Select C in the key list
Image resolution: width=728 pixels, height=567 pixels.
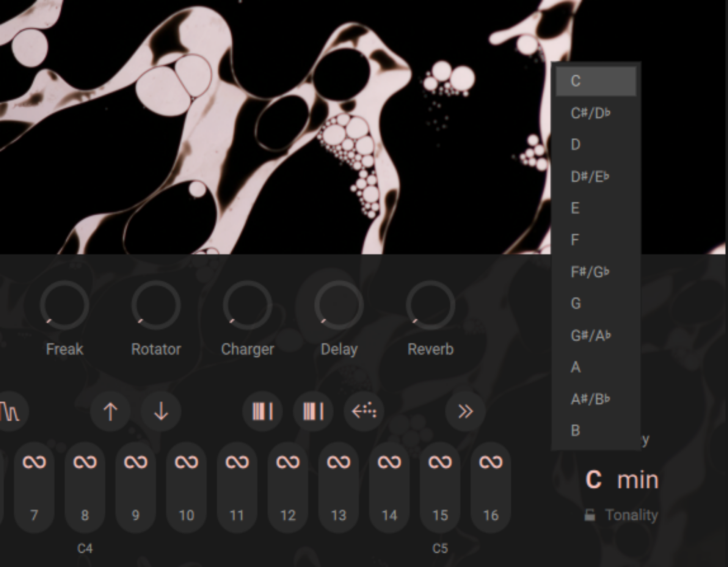(596, 81)
